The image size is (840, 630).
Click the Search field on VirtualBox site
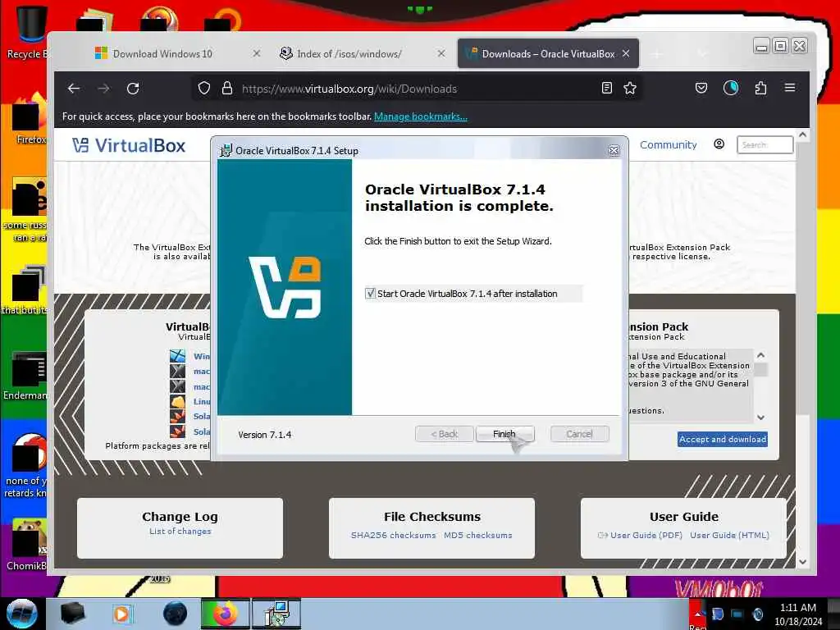[765, 144]
